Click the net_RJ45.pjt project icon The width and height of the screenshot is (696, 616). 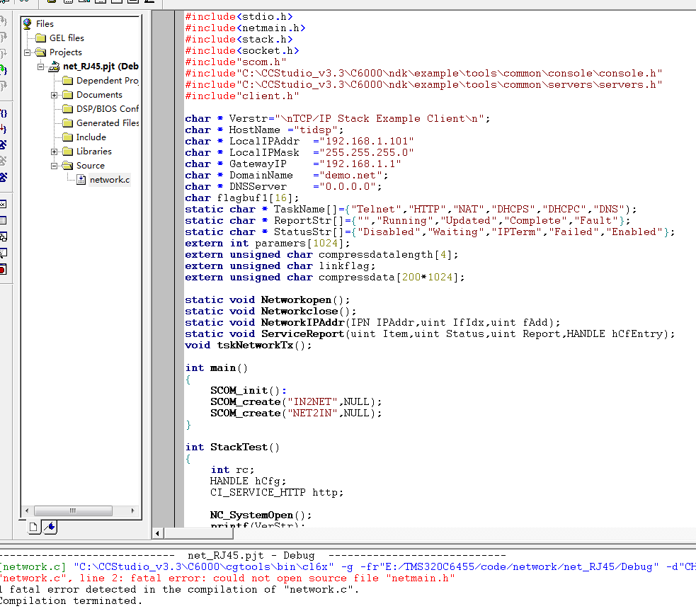click(x=54, y=67)
